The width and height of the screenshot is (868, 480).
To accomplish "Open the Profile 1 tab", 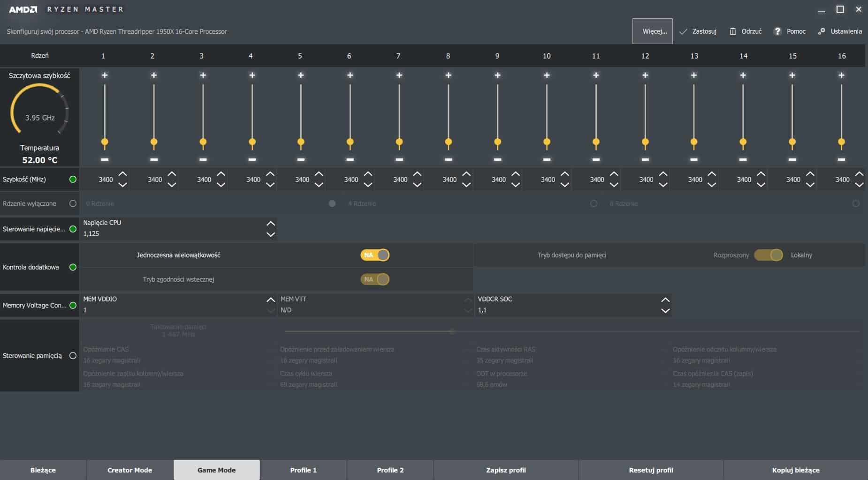I will coord(304,470).
